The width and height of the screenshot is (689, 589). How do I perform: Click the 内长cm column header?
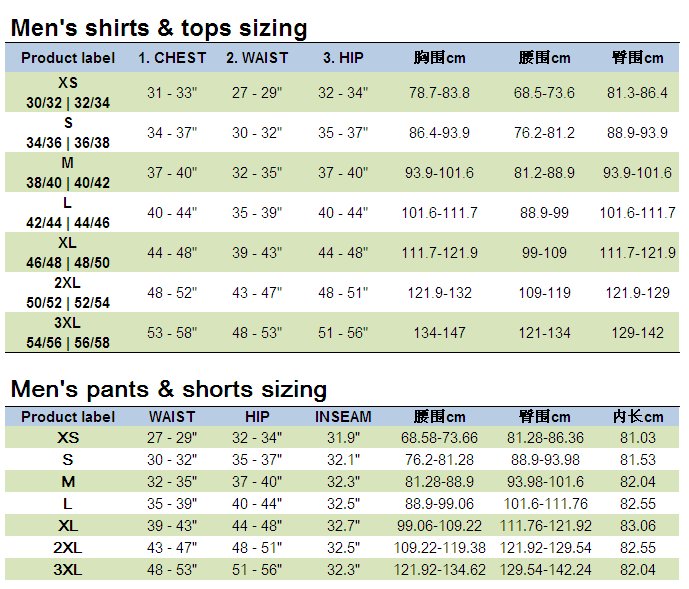tap(638, 417)
